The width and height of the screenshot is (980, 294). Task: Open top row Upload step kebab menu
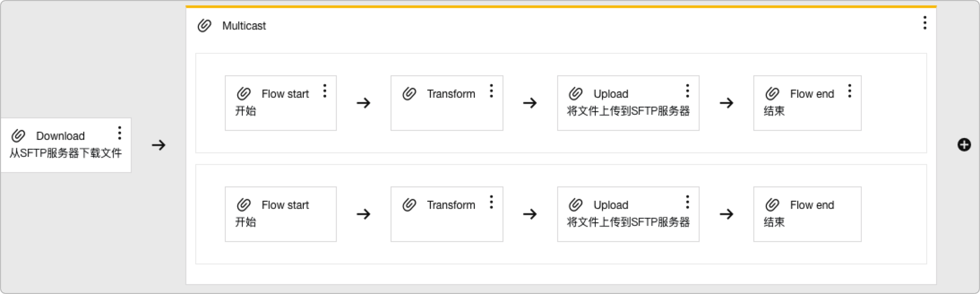(687, 91)
